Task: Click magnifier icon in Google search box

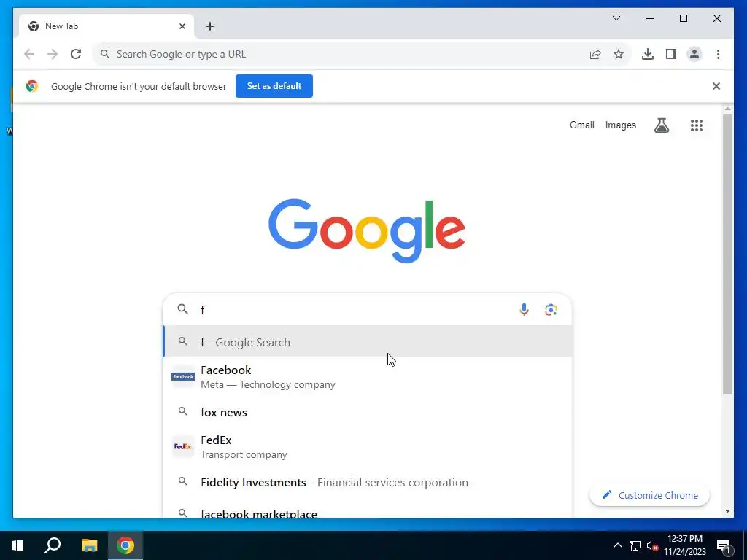Action: click(183, 309)
